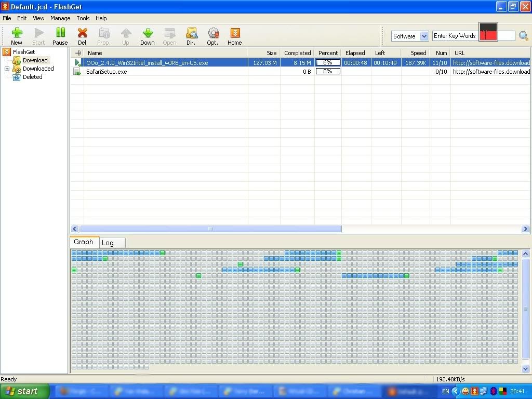This screenshot has width=532, height=399.
Task: Switch to the Graph tab
Action: point(84,242)
